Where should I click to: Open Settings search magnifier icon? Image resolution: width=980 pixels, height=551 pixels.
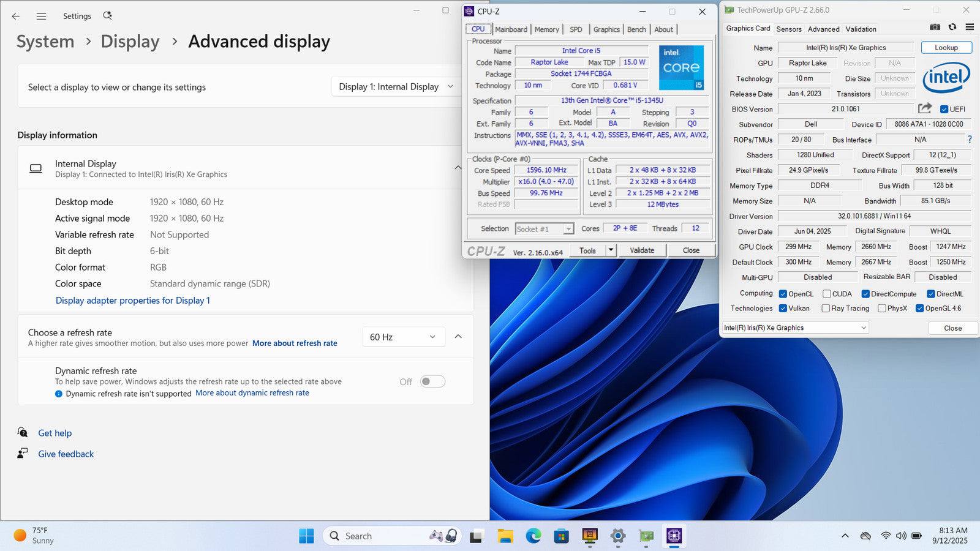[x=107, y=16]
